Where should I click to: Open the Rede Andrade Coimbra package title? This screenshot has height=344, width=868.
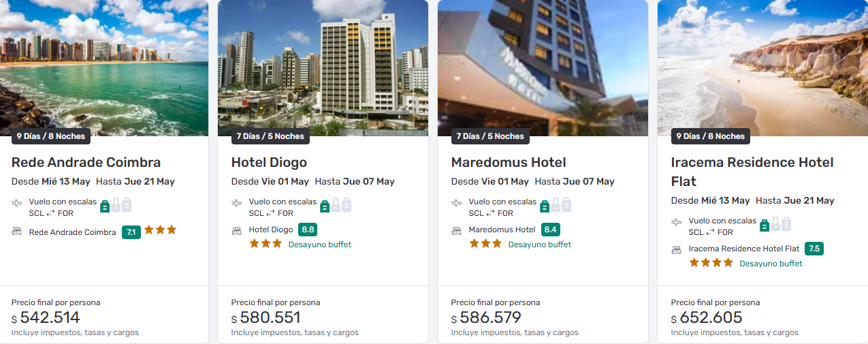[x=86, y=162]
